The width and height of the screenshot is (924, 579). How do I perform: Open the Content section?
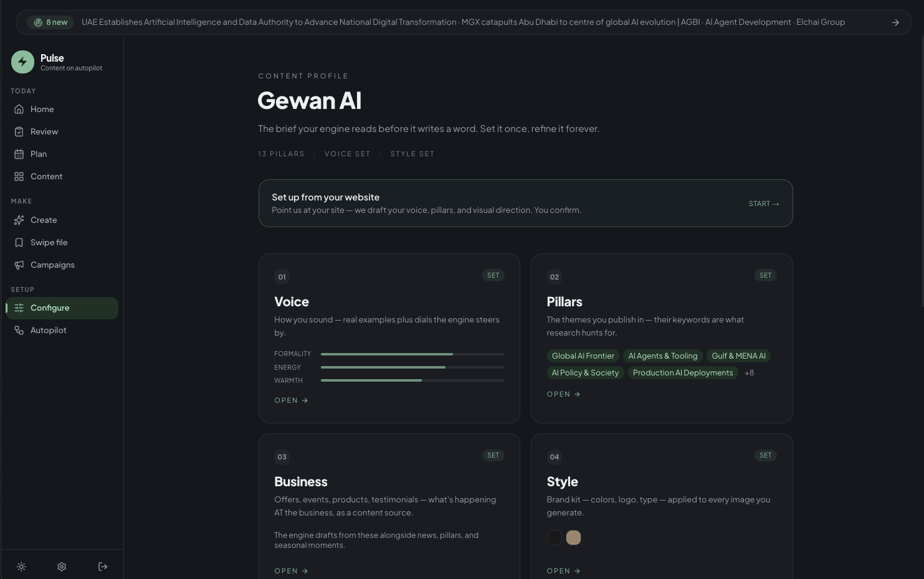click(x=62, y=176)
